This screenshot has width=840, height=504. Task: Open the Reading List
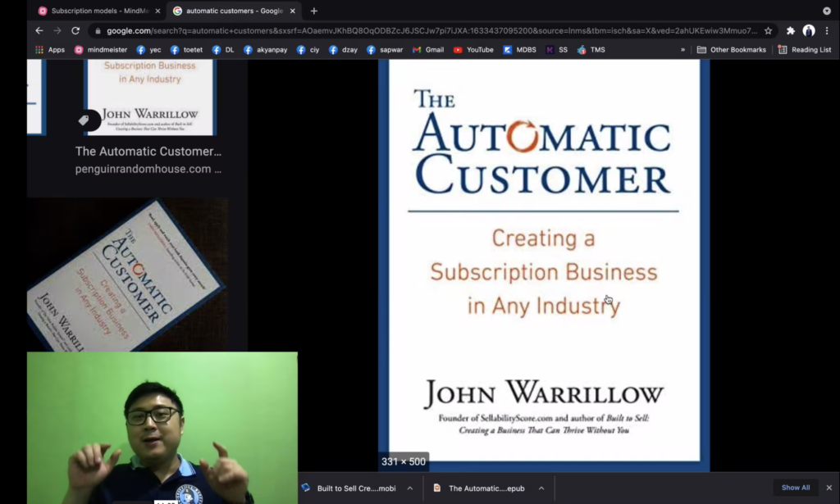click(805, 50)
